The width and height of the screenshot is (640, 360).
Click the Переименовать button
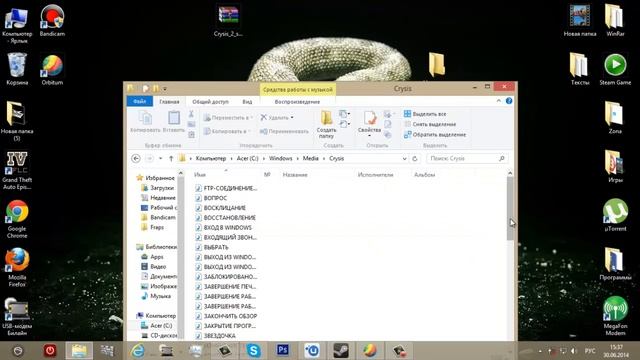pos(284,131)
